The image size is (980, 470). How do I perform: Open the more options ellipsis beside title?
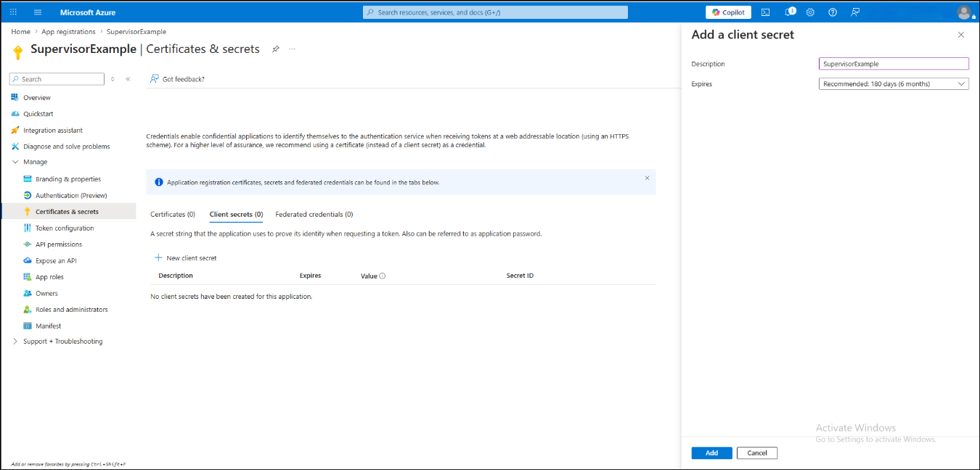pyautogui.click(x=293, y=49)
